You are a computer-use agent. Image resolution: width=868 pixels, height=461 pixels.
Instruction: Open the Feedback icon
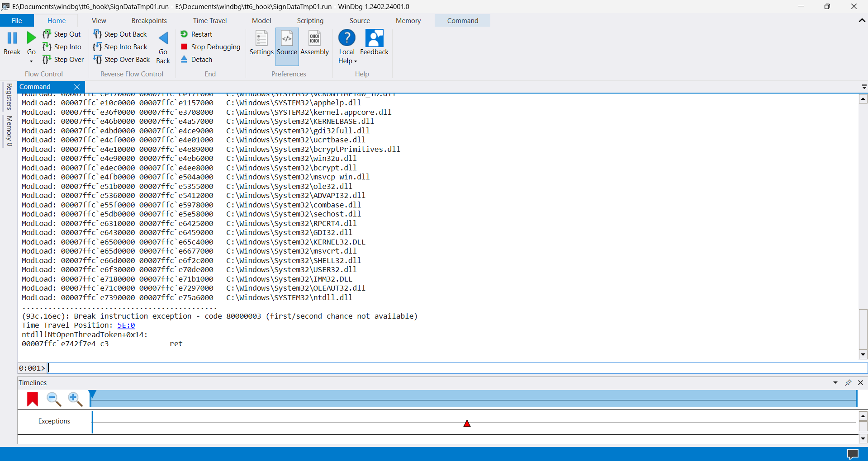[374, 38]
